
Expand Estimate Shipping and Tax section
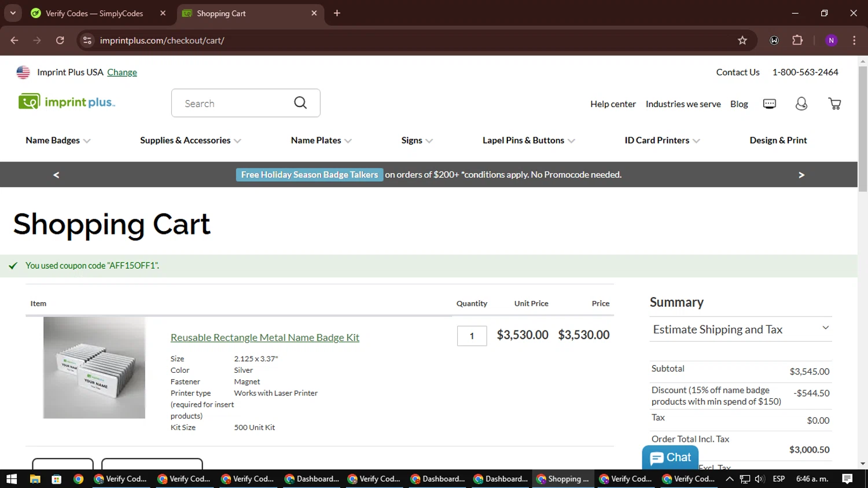741,329
